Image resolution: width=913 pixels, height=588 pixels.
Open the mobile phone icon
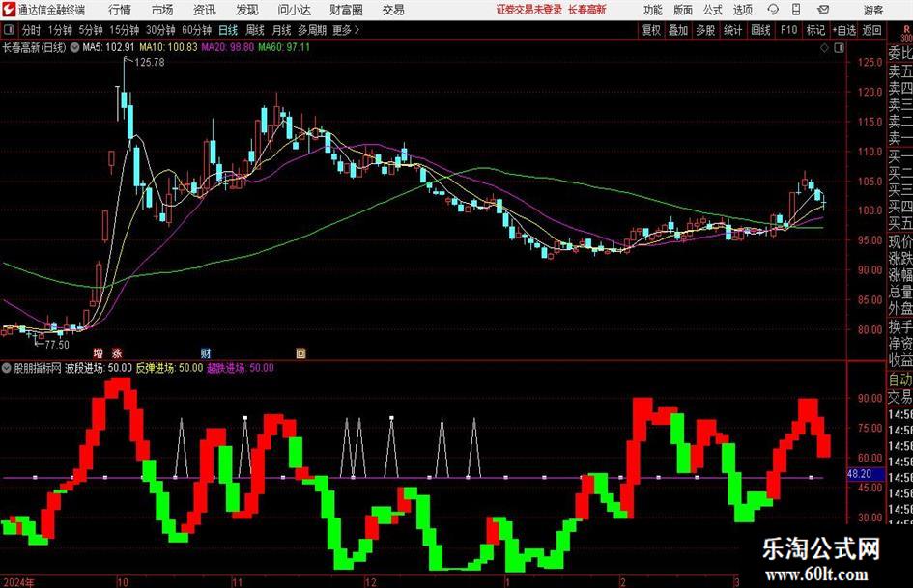[796, 10]
